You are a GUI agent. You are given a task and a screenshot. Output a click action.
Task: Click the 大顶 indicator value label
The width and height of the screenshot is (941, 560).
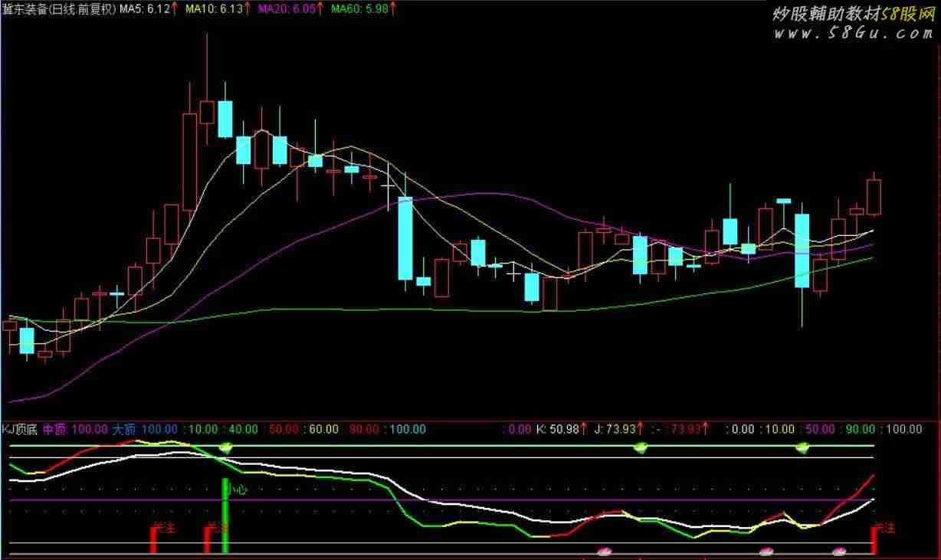(x=145, y=430)
